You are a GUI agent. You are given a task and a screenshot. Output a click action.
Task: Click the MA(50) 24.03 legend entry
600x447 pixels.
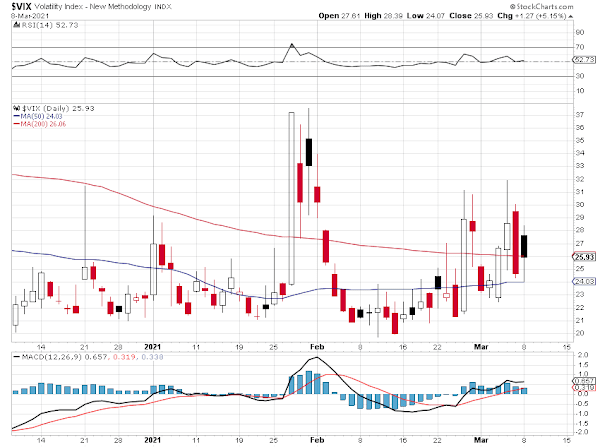tap(41, 116)
